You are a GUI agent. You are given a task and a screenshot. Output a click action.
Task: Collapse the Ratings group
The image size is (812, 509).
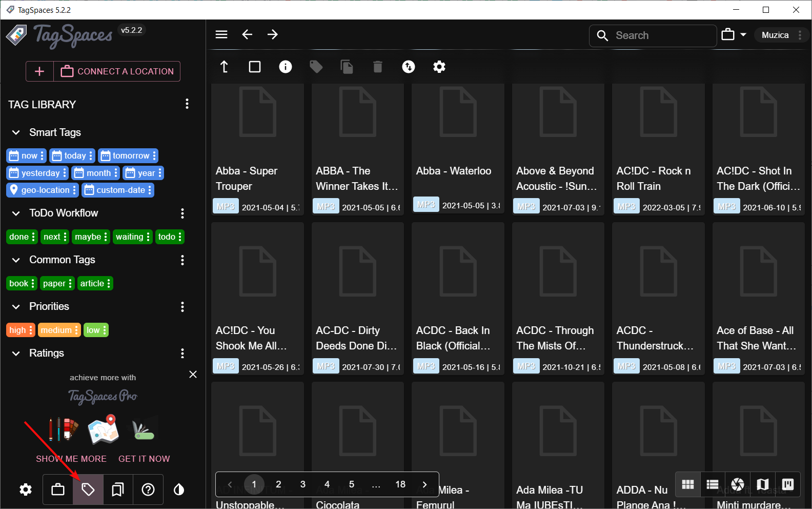[x=16, y=353]
